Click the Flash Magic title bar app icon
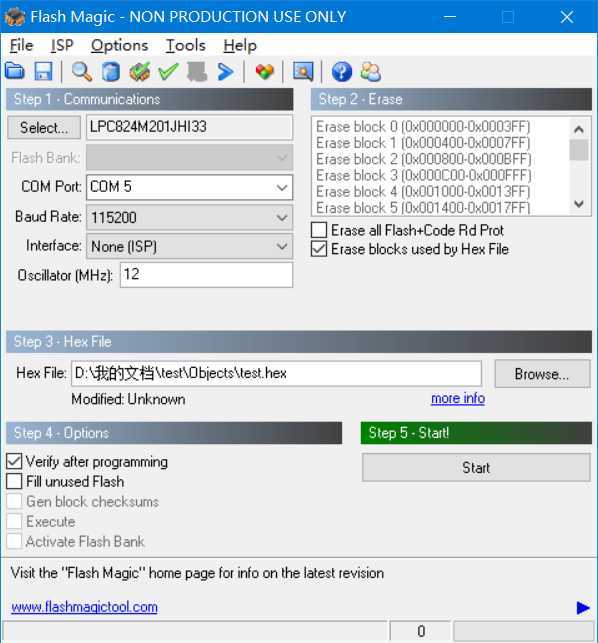 click(x=14, y=17)
